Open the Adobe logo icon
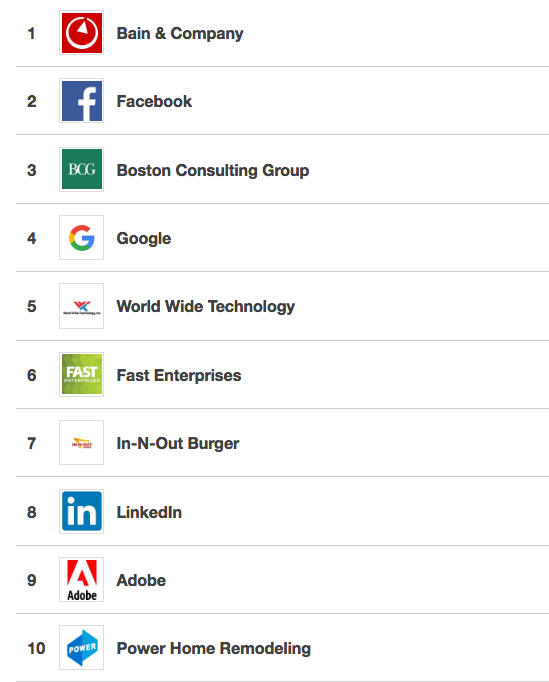Screen dimensions: 549x682 coord(81,579)
